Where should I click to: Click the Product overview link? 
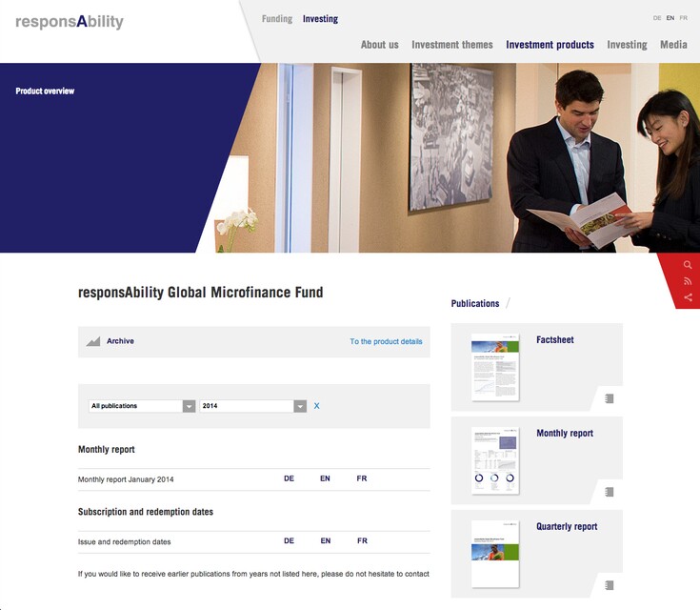tap(45, 91)
